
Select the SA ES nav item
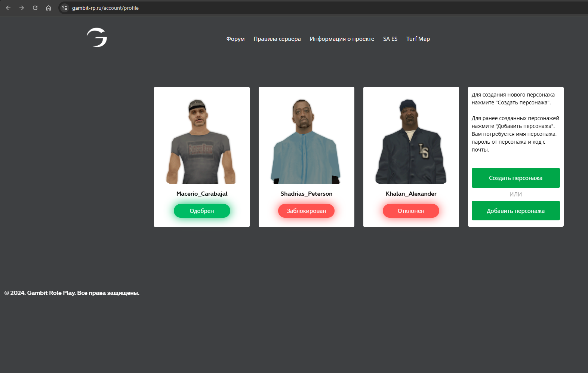tap(390, 39)
